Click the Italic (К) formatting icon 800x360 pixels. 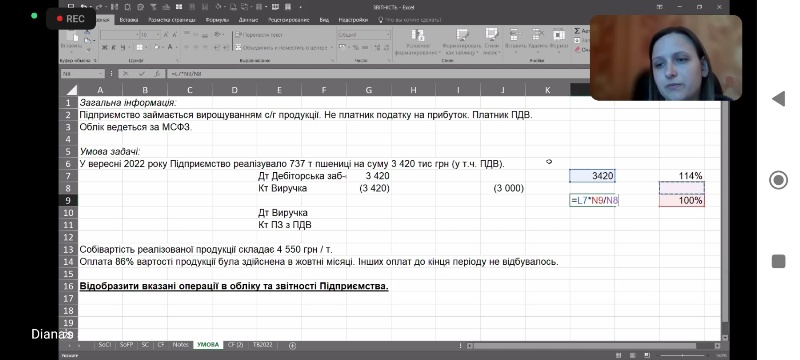(114, 47)
